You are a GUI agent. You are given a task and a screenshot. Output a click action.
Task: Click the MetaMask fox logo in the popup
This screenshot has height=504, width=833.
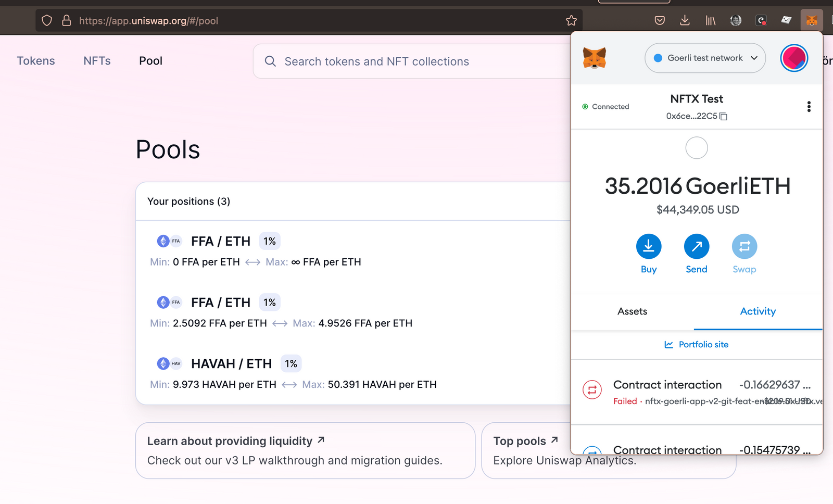595,58
